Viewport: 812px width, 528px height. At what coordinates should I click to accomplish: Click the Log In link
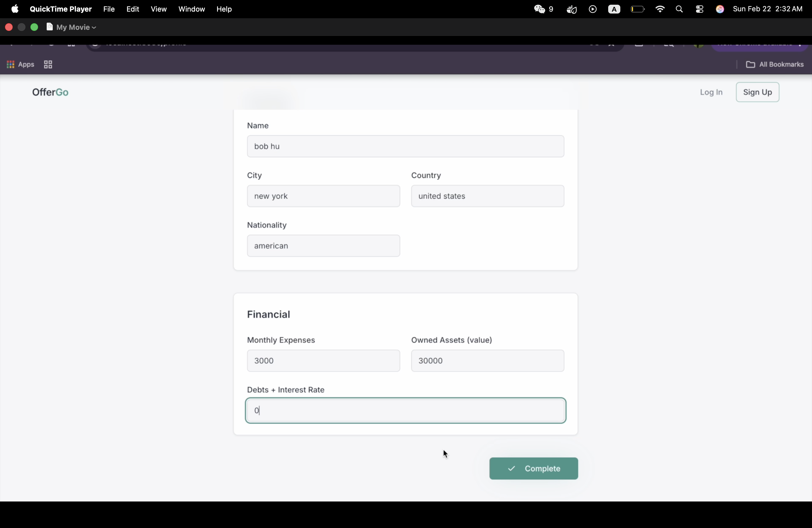pyautogui.click(x=711, y=93)
